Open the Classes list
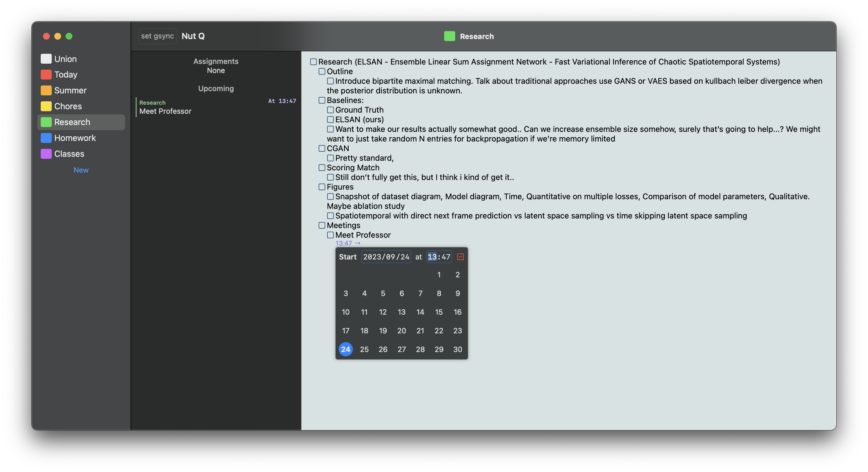Screen dimensions: 868x472 pos(69,154)
